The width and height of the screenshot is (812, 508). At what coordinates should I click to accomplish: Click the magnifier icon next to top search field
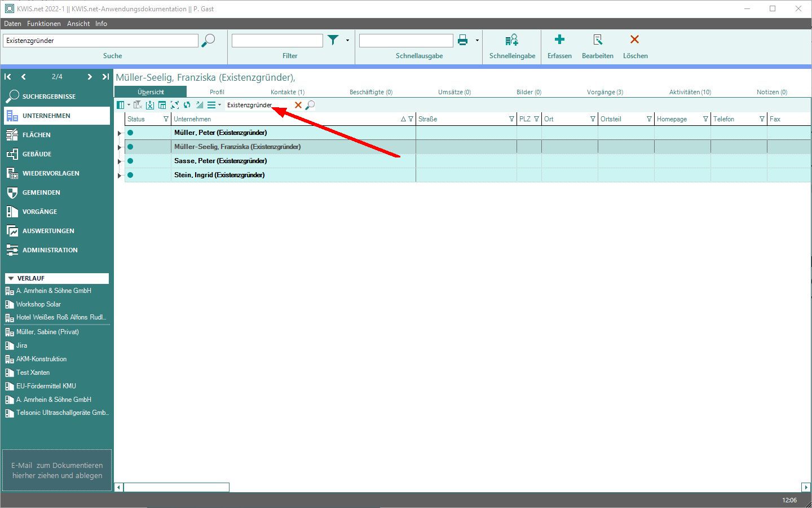pos(208,41)
